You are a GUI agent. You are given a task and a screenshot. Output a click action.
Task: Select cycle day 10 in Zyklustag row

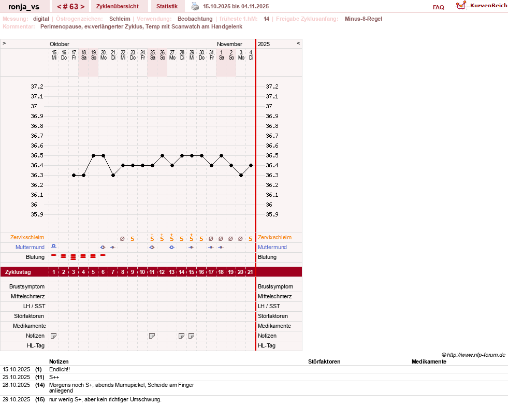pyautogui.click(x=142, y=272)
